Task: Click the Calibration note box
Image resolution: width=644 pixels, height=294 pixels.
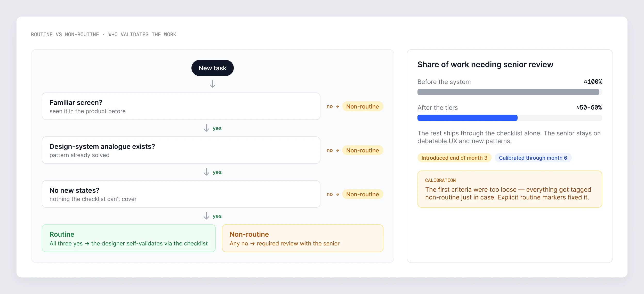Action: [x=510, y=189]
